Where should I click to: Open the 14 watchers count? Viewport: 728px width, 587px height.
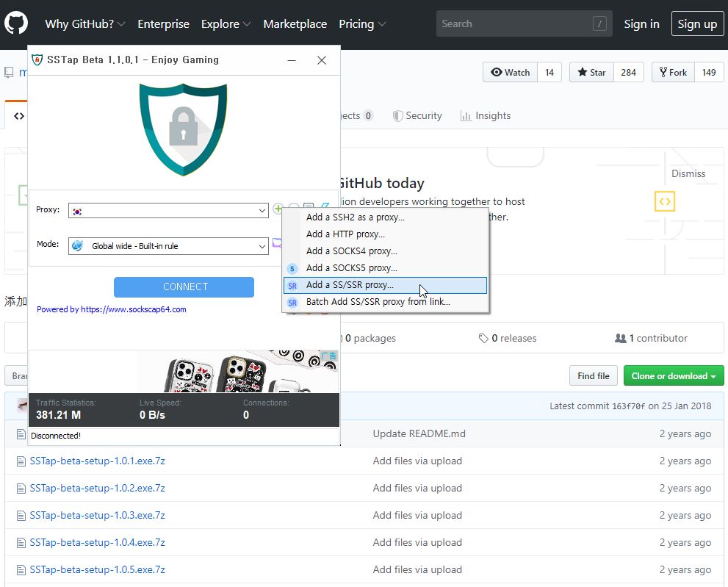tap(549, 73)
